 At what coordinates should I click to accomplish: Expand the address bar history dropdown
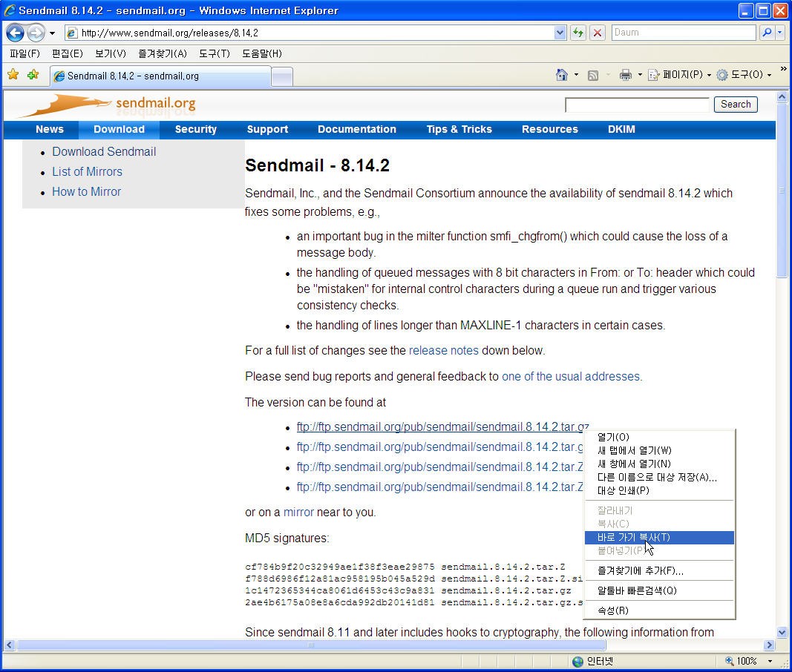click(560, 33)
